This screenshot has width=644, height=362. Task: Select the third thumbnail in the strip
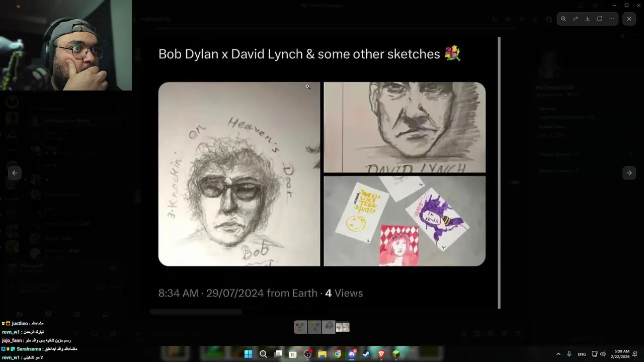tap(329, 327)
